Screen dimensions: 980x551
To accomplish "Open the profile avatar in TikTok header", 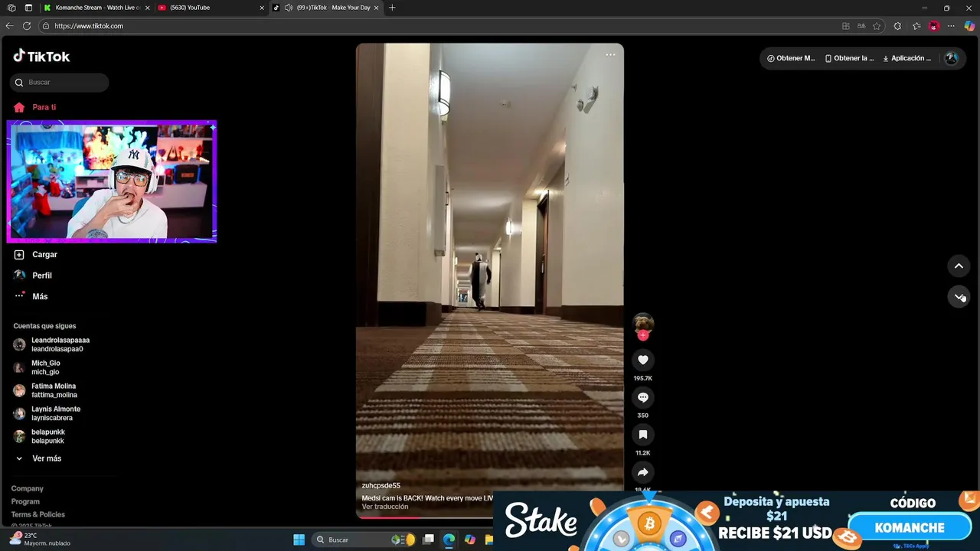I will coord(951,58).
